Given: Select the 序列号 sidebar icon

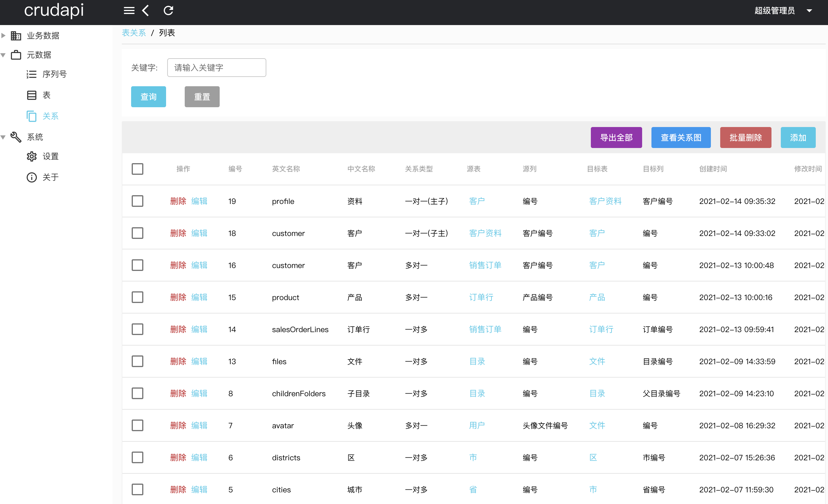Looking at the screenshot, I should click(x=31, y=74).
